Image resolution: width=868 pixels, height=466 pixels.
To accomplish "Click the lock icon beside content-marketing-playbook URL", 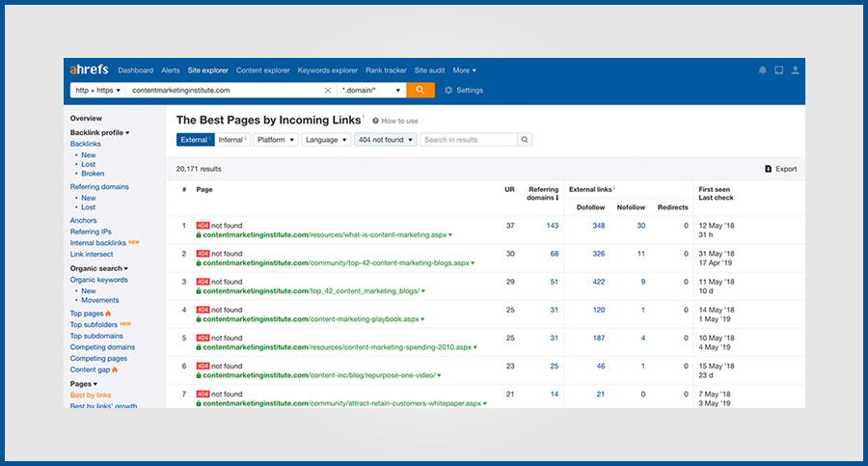I will (199, 319).
